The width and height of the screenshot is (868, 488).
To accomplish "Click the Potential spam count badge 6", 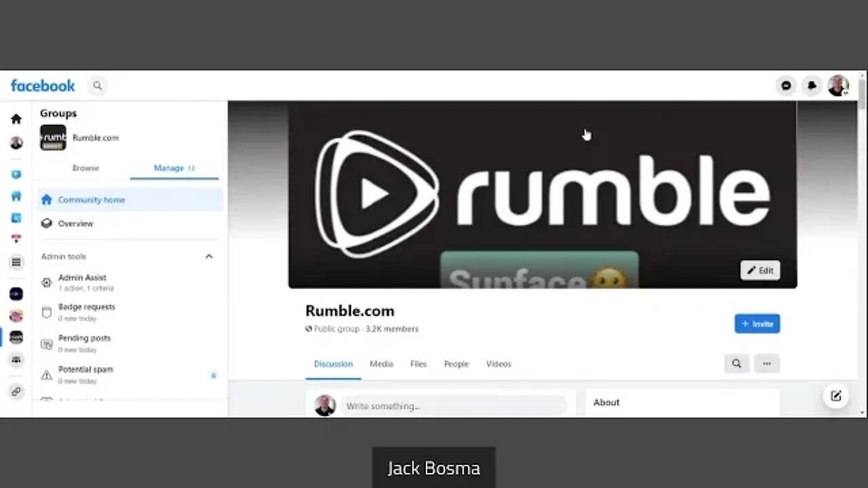I will 213,375.
